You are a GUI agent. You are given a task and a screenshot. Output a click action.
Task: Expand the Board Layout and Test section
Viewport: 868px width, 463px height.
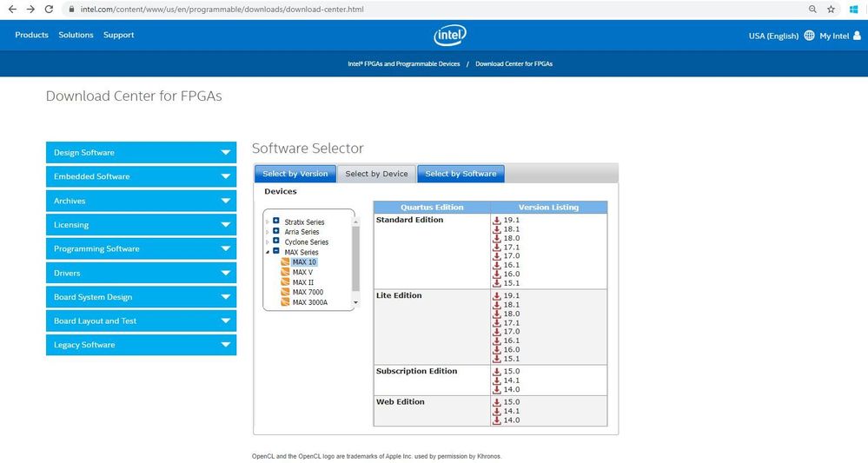coord(141,321)
